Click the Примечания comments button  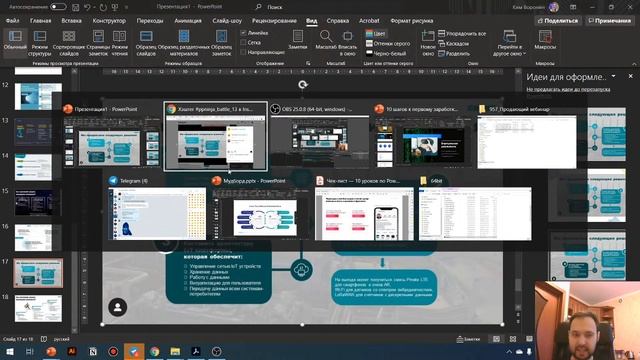tap(610, 20)
